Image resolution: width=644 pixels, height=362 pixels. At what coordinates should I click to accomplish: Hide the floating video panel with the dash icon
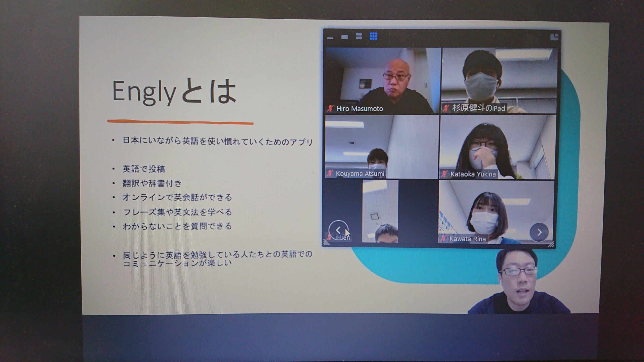coord(330,38)
